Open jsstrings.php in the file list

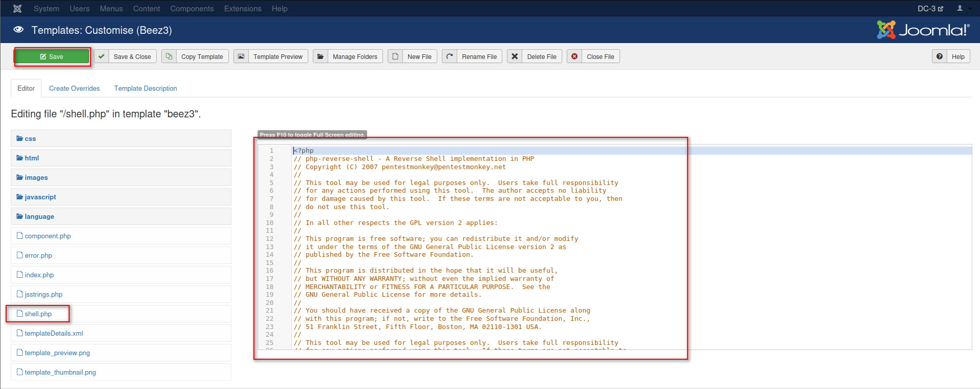44,294
